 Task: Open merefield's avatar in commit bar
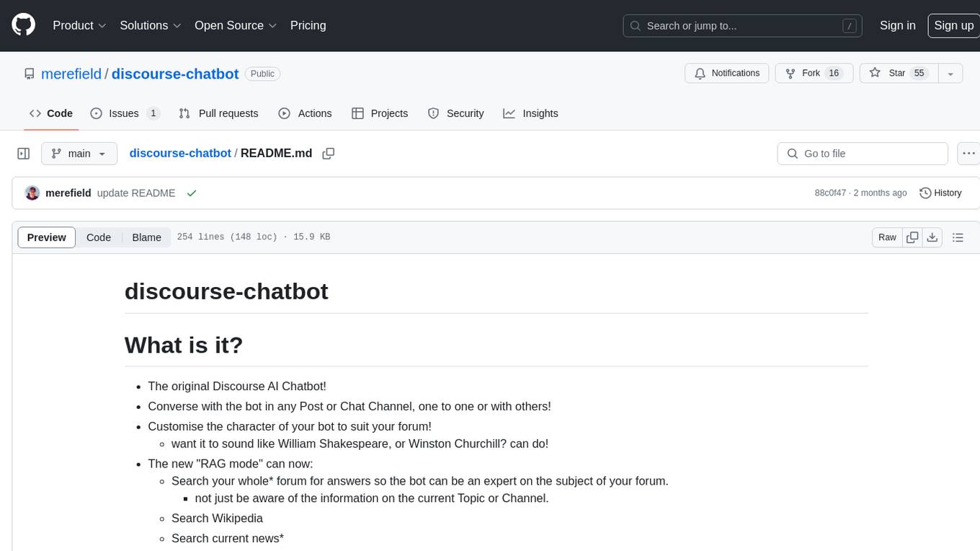pyautogui.click(x=32, y=193)
